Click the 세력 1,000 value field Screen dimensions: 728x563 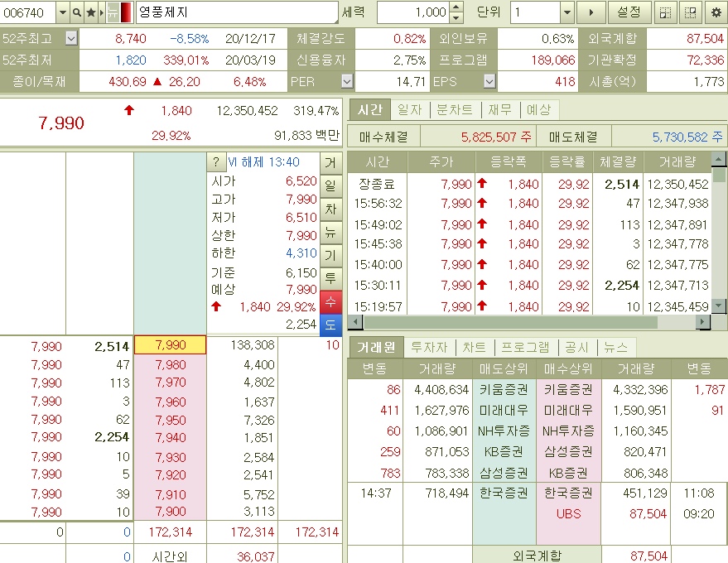[413, 12]
